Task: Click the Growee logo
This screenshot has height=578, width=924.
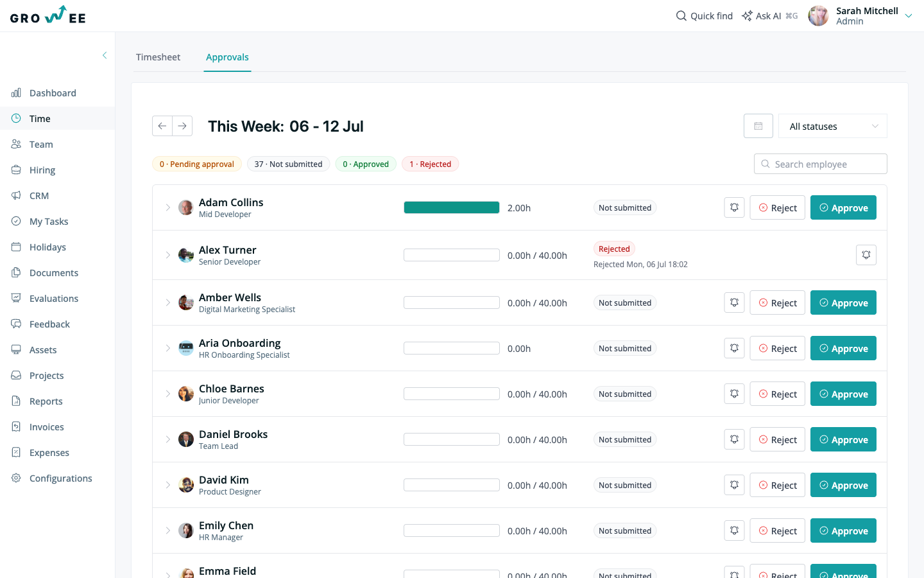Action: pos(48,15)
